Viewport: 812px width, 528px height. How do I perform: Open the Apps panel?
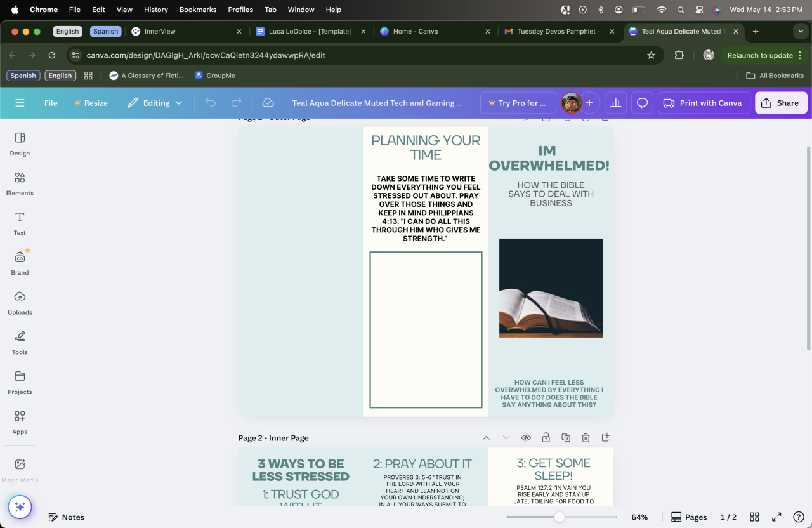tap(20, 423)
